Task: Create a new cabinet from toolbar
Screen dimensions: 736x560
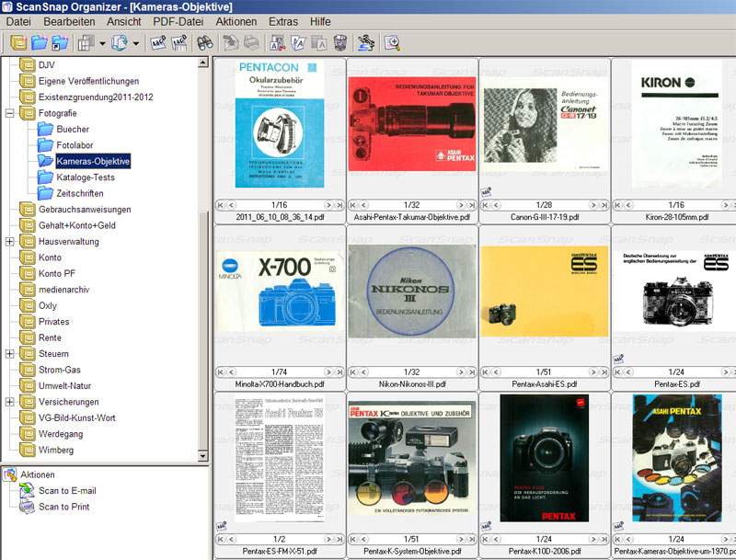Action: [x=18, y=42]
